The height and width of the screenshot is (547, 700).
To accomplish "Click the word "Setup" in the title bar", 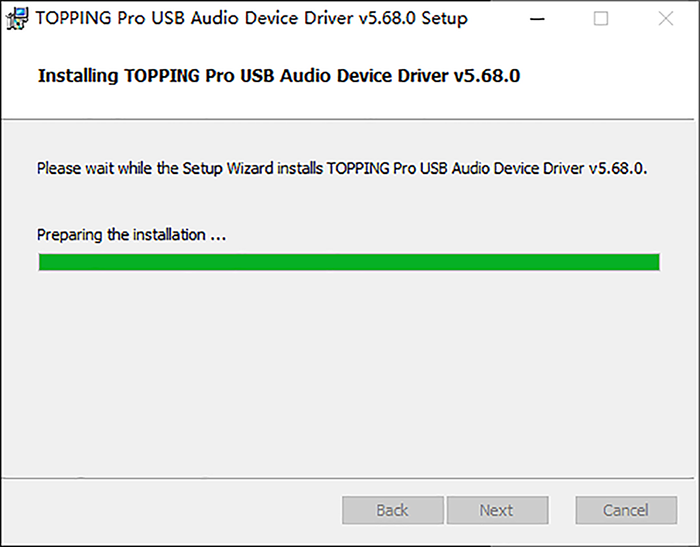I will coord(444,18).
